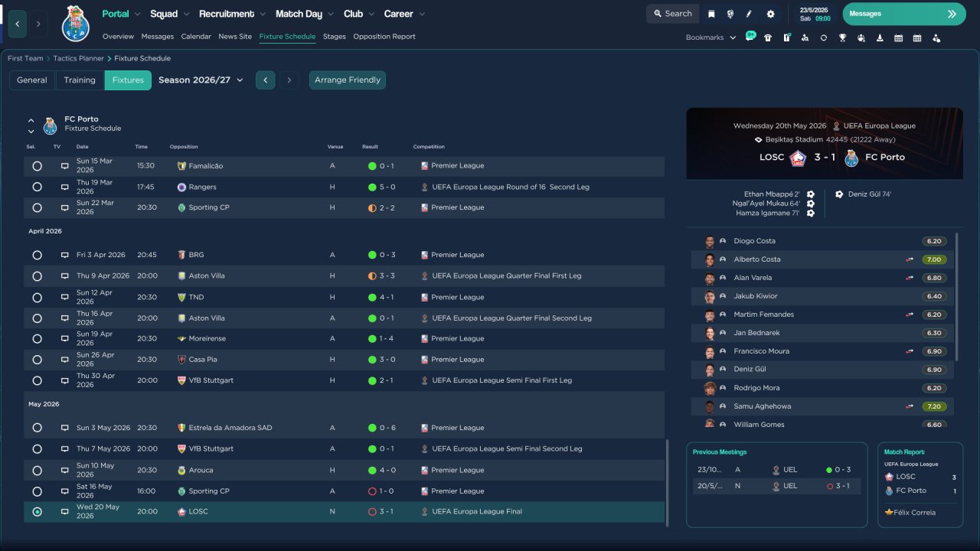Click the TV icon on the Famalicão row
Image resolution: width=980 pixels, height=551 pixels.
pyautogui.click(x=65, y=166)
